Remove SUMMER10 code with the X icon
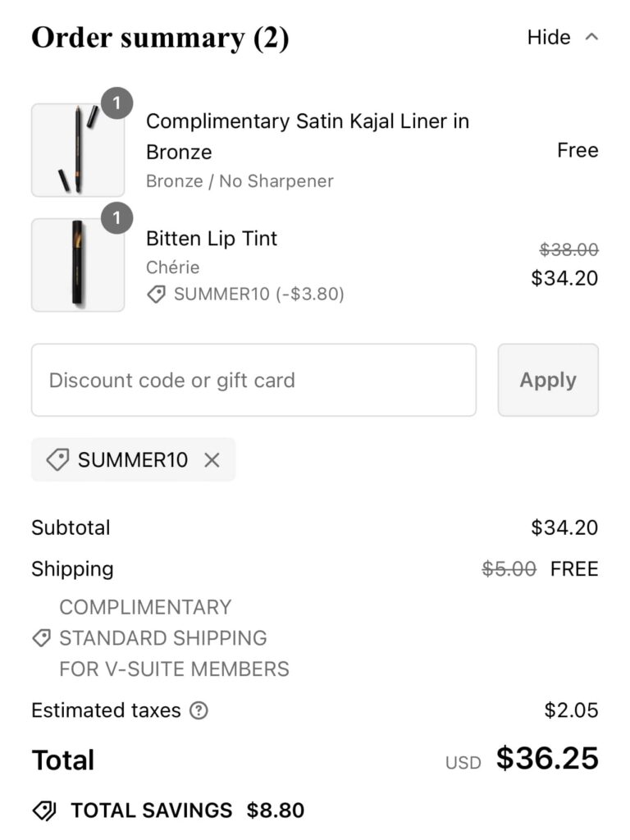The image size is (630, 840). (212, 460)
